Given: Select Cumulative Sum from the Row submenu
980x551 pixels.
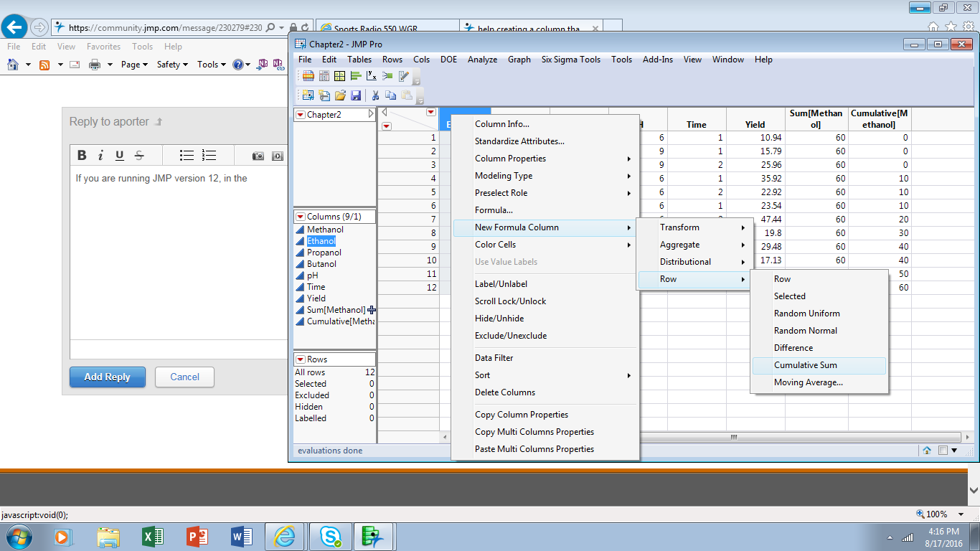Looking at the screenshot, I should pyautogui.click(x=805, y=365).
